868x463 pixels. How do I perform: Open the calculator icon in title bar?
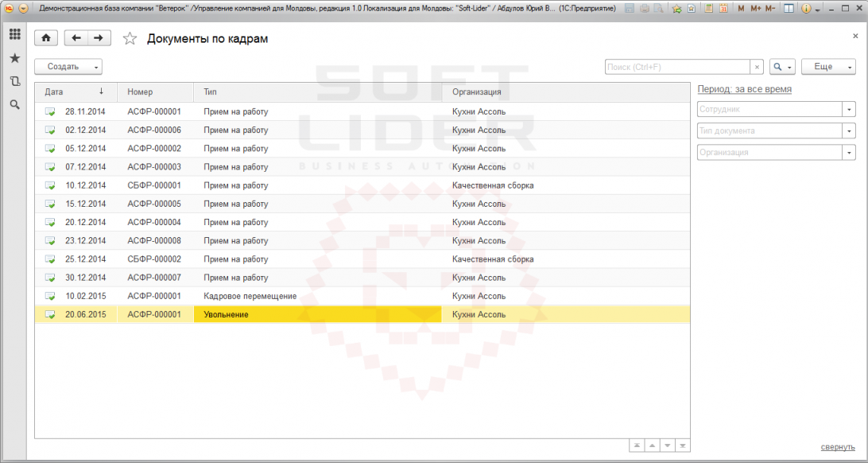click(708, 9)
